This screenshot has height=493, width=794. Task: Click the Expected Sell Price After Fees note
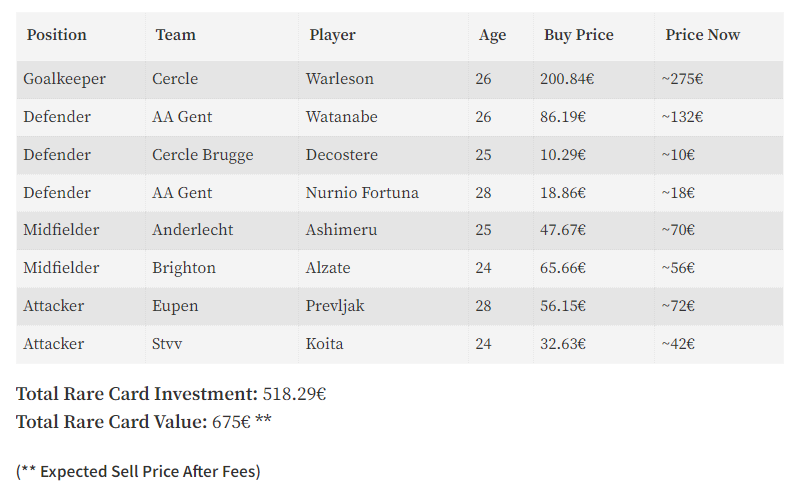coord(138,471)
